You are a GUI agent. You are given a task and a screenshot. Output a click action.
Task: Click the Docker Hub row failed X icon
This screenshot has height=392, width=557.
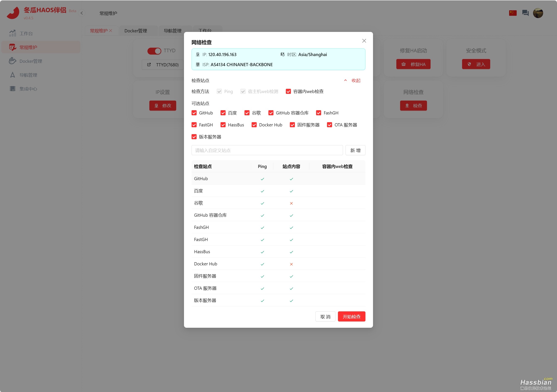point(291,264)
